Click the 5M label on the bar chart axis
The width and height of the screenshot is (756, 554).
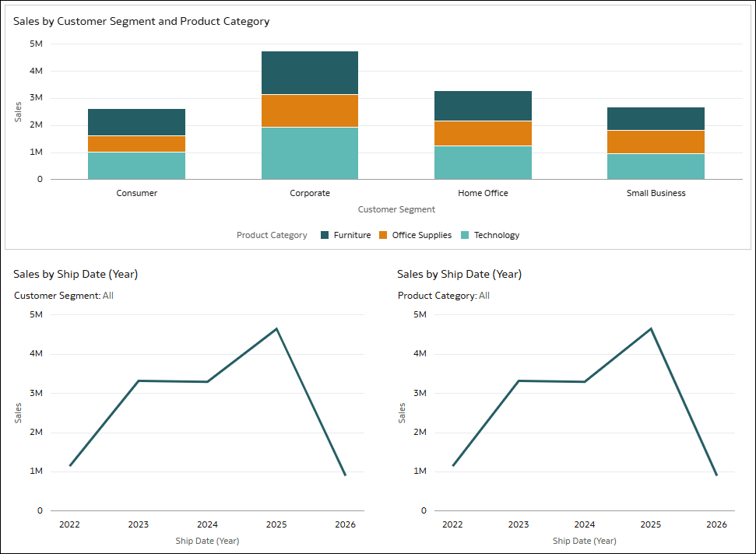36,44
